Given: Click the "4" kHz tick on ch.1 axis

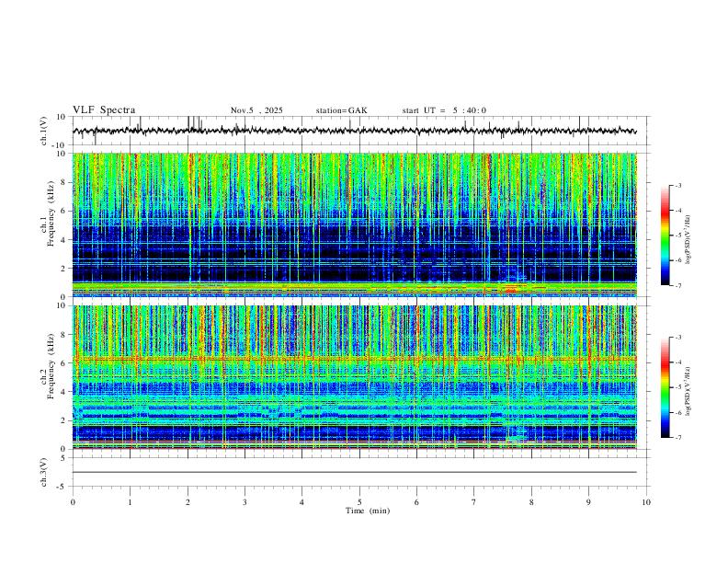Looking at the screenshot, I should pos(63,240).
